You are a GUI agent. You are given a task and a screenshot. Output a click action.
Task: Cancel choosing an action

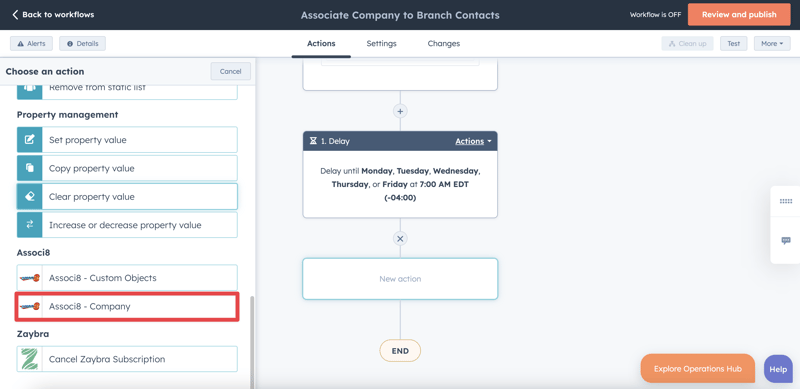coord(231,71)
